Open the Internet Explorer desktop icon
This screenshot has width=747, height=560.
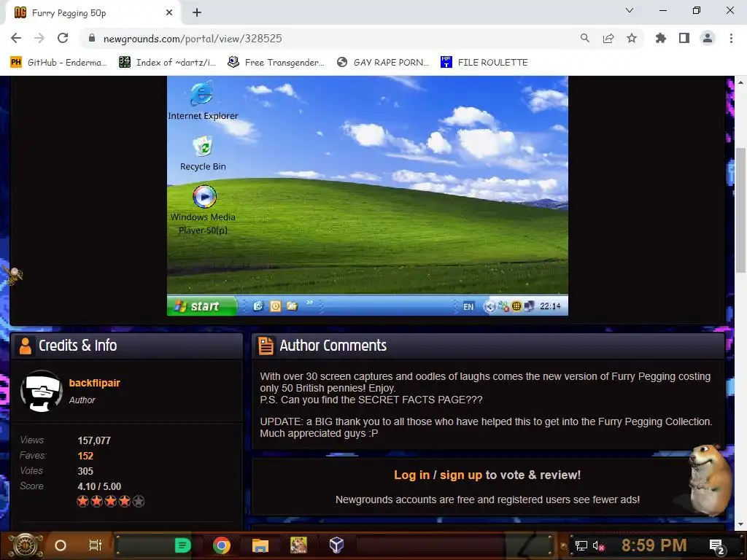203,101
